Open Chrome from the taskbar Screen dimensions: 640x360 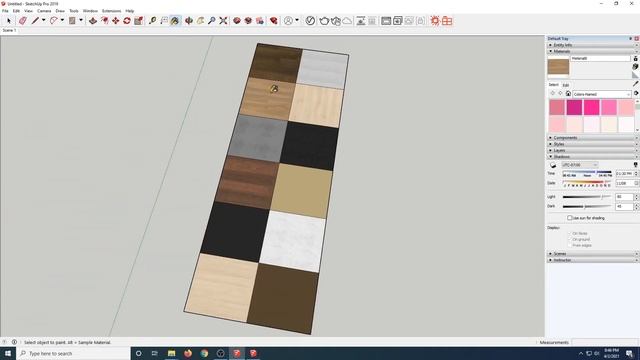tap(204, 353)
